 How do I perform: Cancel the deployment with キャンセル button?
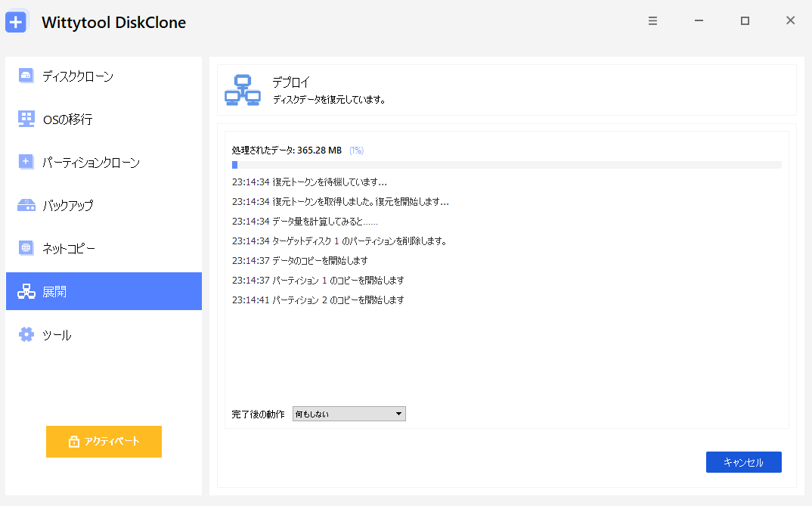coord(744,462)
